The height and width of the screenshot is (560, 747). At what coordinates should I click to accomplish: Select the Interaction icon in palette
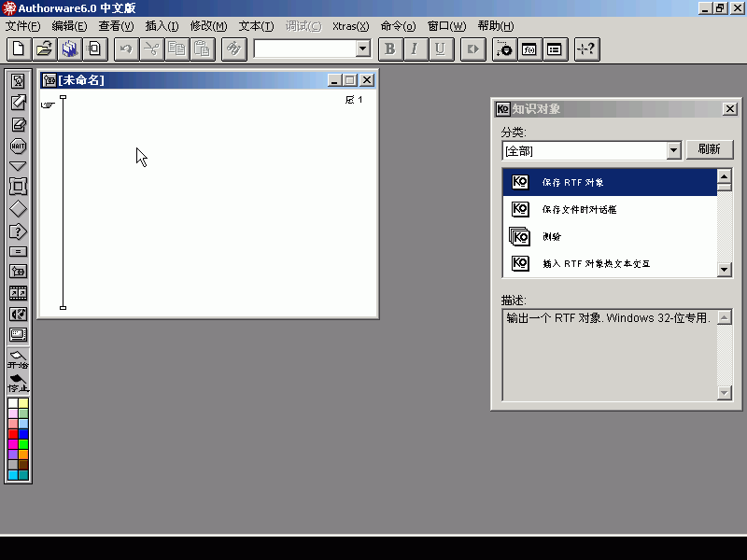click(x=18, y=231)
